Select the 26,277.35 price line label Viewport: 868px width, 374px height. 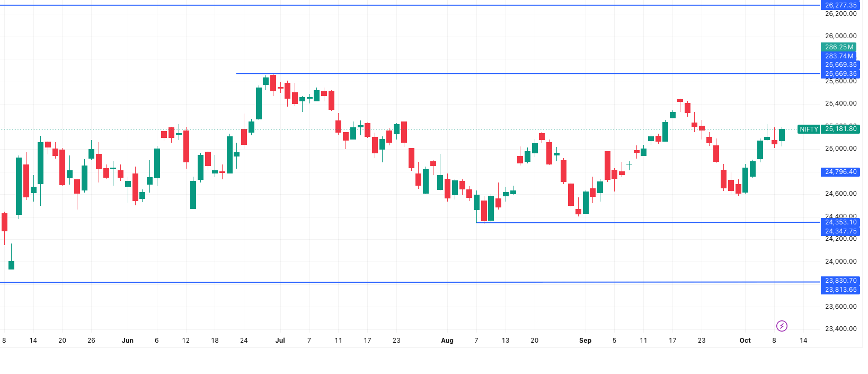point(840,5)
